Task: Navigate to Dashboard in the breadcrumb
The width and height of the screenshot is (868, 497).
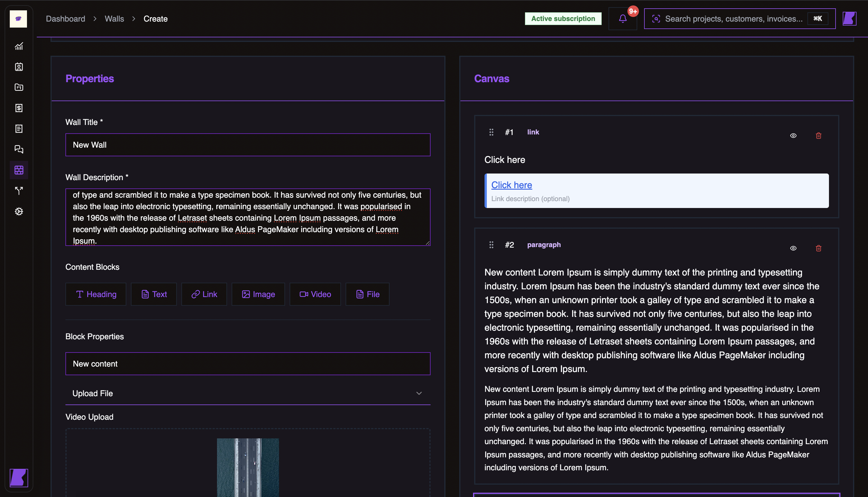Action: (x=65, y=19)
